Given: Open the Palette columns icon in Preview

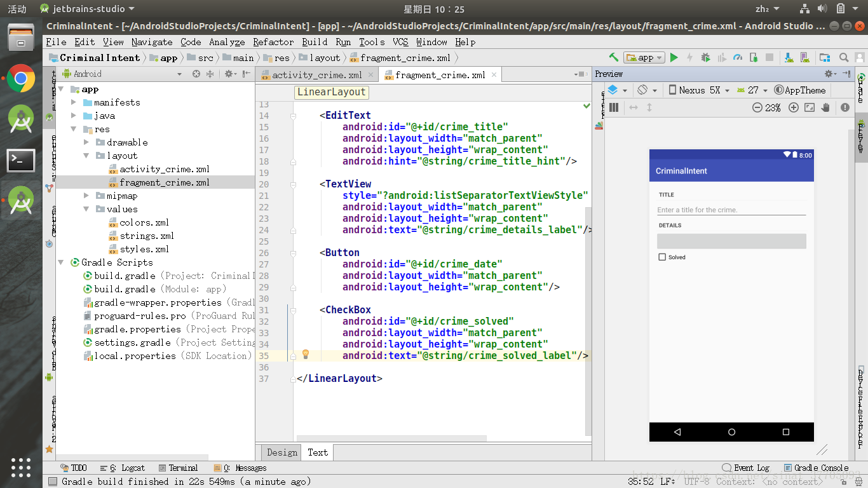Looking at the screenshot, I should pyautogui.click(x=614, y=107).
